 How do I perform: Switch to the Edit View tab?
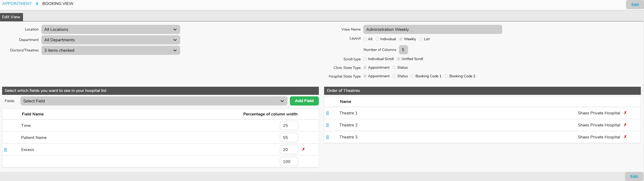(11, 17)
